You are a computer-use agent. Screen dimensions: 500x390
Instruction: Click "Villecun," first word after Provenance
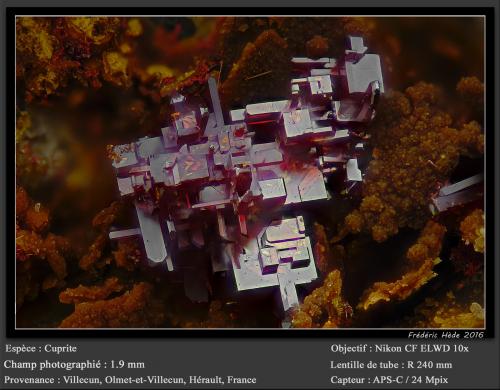pos(83,380)
